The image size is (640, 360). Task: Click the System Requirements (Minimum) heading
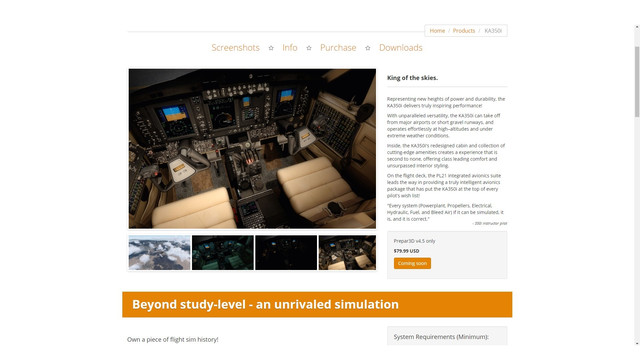pos(441,337)
